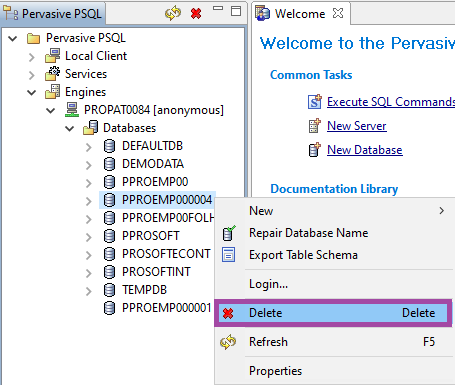Click the yellow refresh arrows in explorer toolbar

tap(173, 13)
